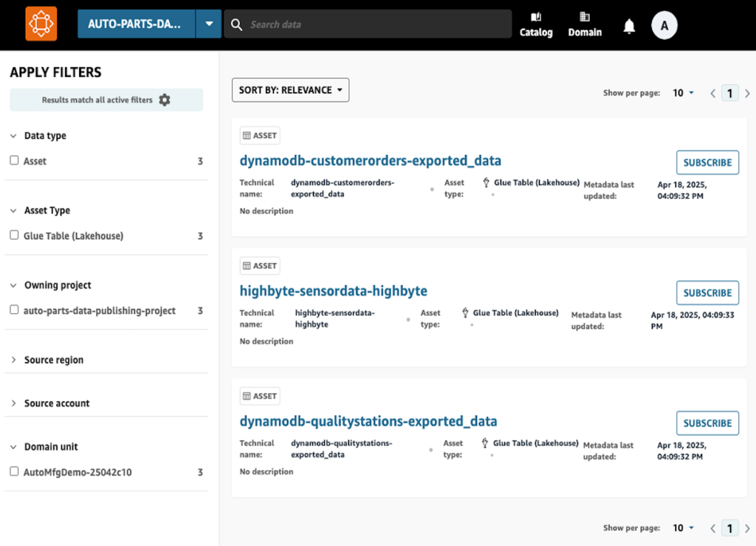
Task: Click ASSET badge on highbyte-sensordata card
Action: [260, 266]
